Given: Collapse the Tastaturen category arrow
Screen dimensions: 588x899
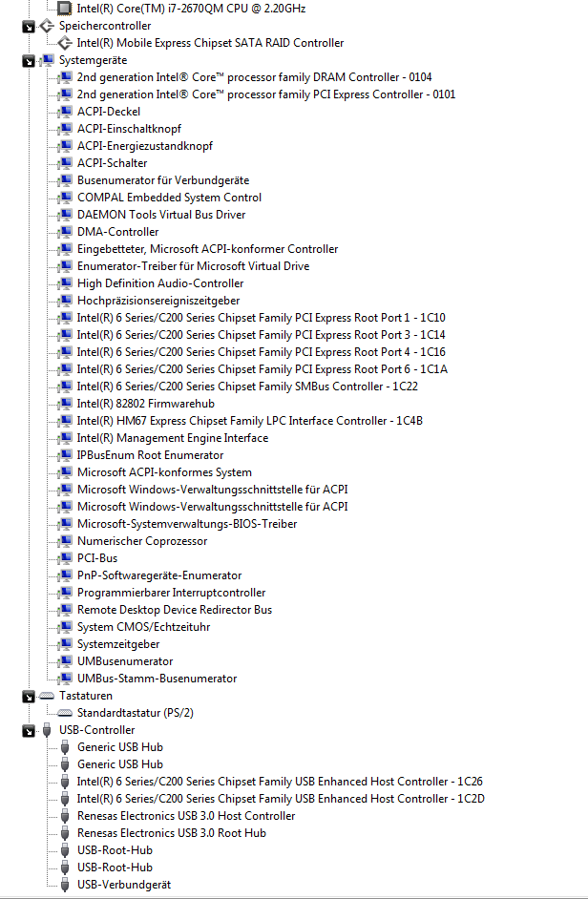Looking at the screenshot, I should (x=29, y=696).
